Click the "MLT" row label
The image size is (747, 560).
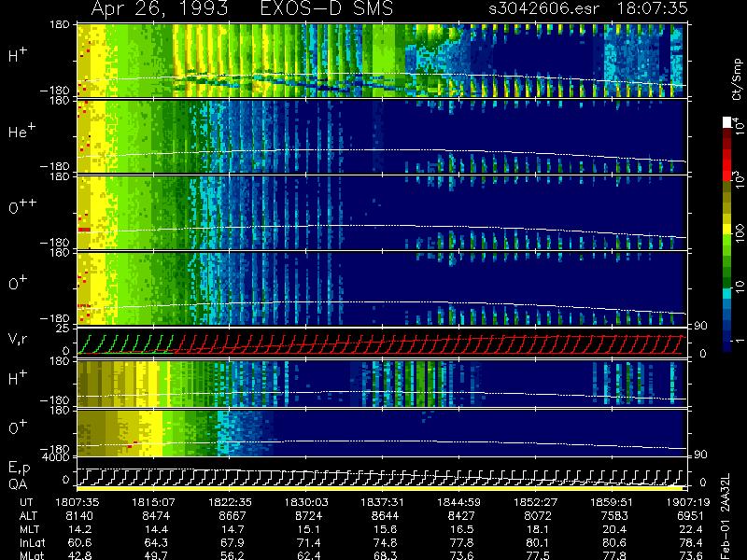[x=30, y=529]
